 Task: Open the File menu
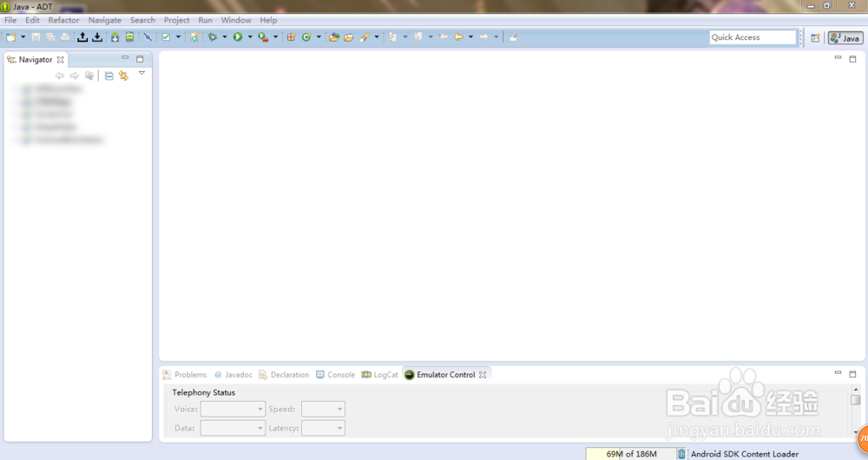[x=10, y=20]
